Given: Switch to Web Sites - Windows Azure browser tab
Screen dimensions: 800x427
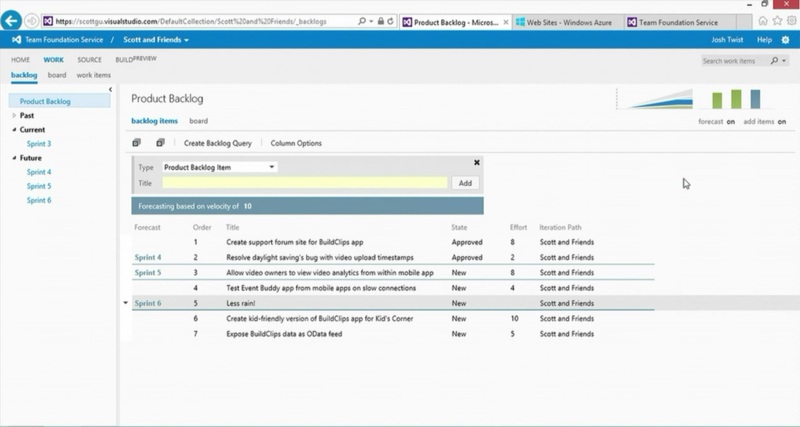Looking at the screenshot, I should (x=568, y=22).
